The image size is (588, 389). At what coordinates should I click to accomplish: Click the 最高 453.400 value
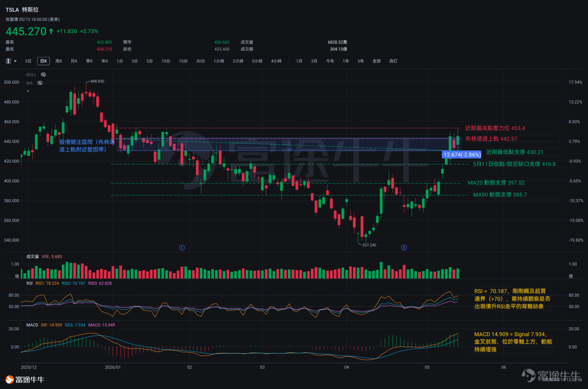point(104,42)
